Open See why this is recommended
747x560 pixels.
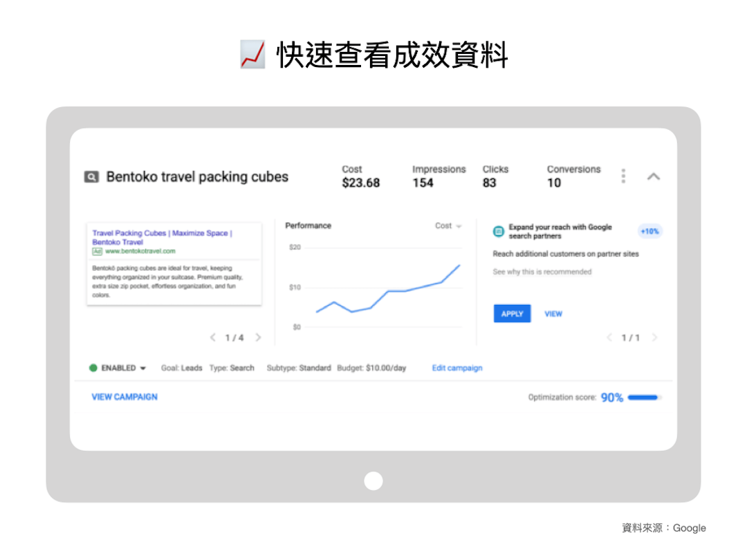542,272
